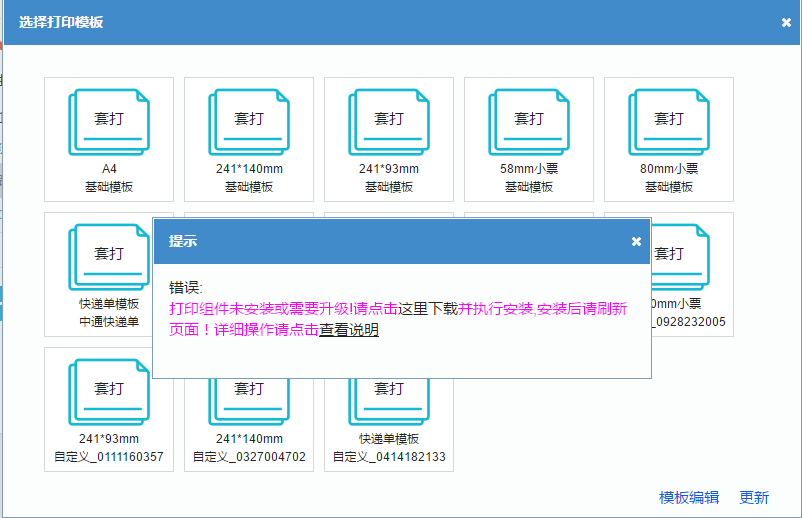
Task: Click the 模板编辑 link
Action: 689,498
